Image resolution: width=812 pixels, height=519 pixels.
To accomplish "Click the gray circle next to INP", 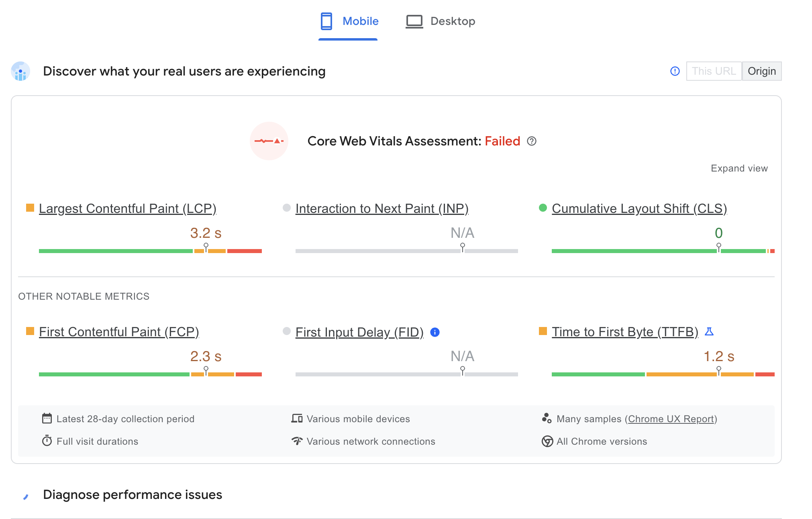I will [x=287, y=208].
